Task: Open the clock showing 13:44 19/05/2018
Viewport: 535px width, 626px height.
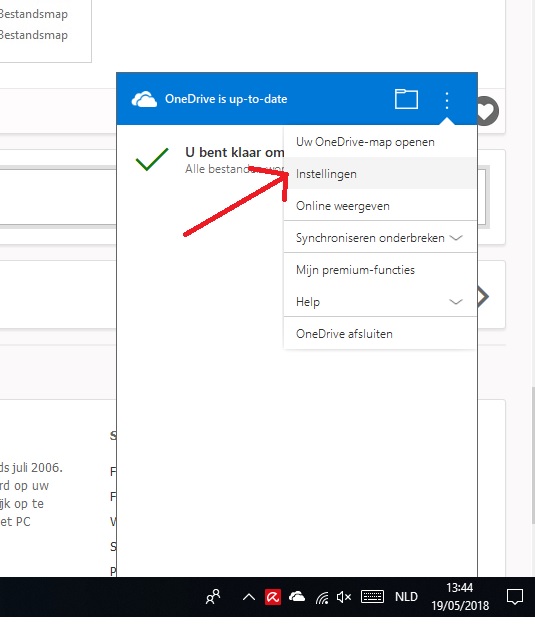Action: pos(460,596)
